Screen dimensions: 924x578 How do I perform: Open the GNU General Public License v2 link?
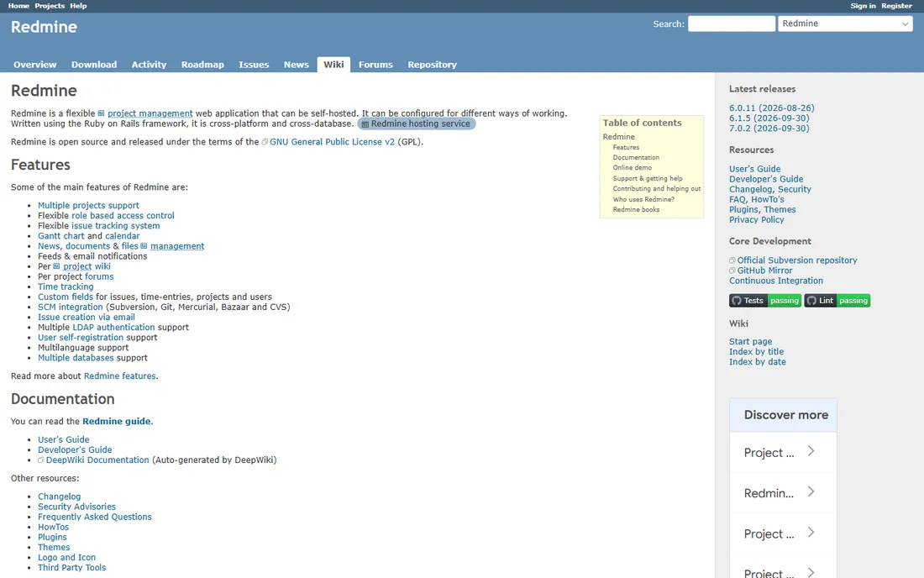pos(332,142)
